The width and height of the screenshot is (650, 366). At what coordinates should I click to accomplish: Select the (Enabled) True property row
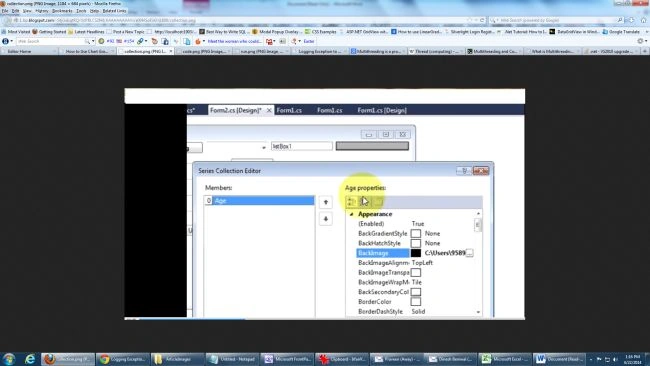pos(415,224)
